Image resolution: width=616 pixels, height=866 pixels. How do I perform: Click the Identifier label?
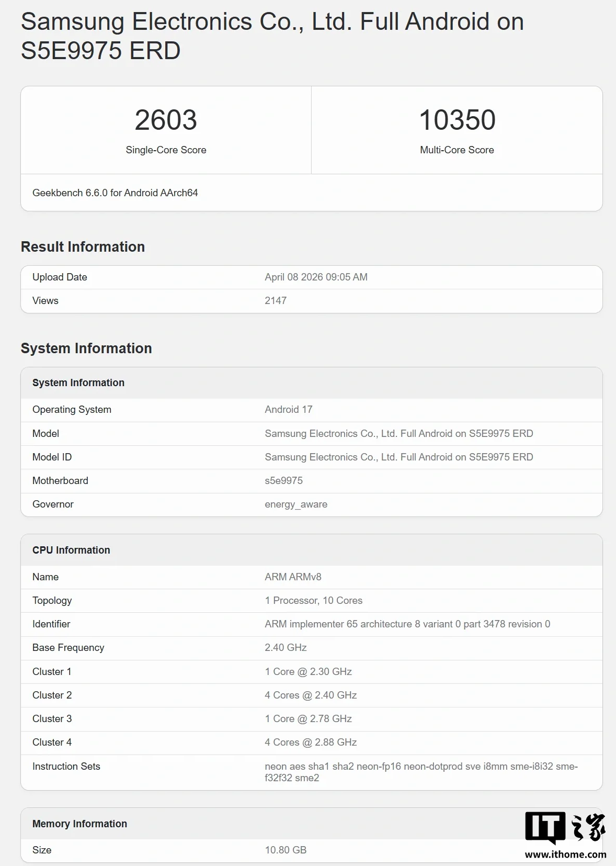[x=51, y=624]
